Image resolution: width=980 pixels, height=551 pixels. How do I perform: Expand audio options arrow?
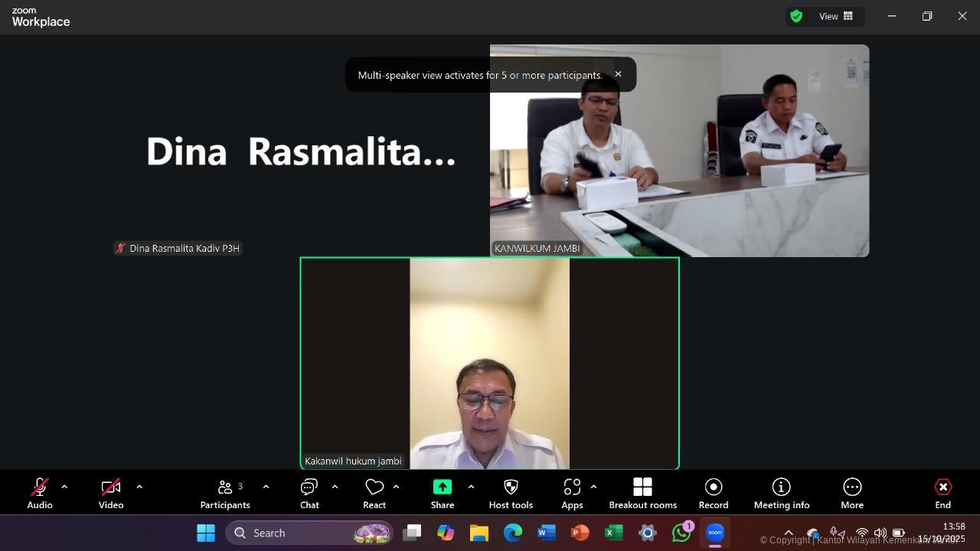coord(64,487)
